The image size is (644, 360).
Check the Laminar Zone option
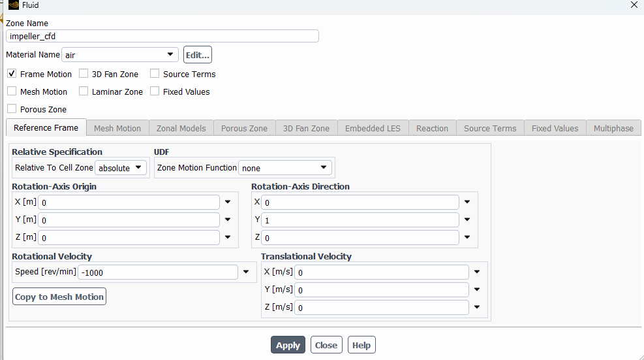pos(84,91)
